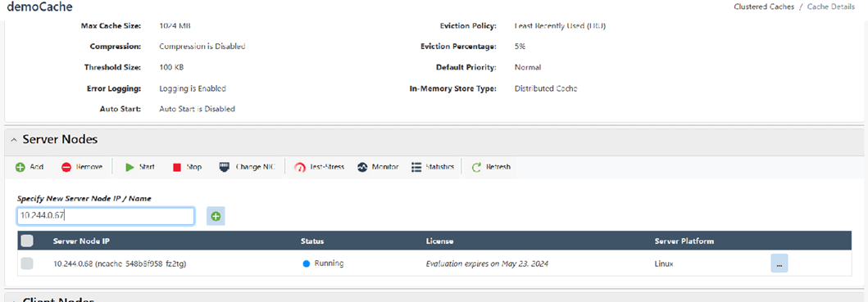Click the 5% eviction percentage value
The image size is (868, 302).
point(520,47)
